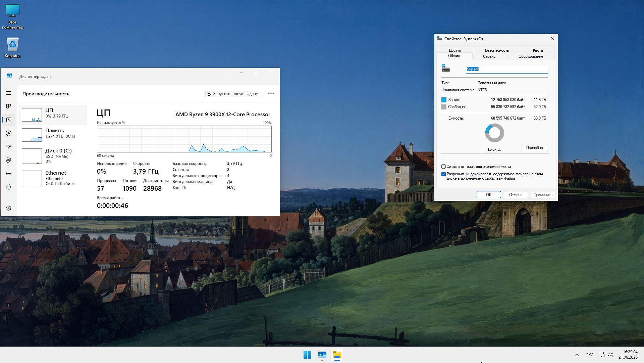Click the disk usage donut chart
This screenshot has height=363, width=644.
[x=494, y=133]
